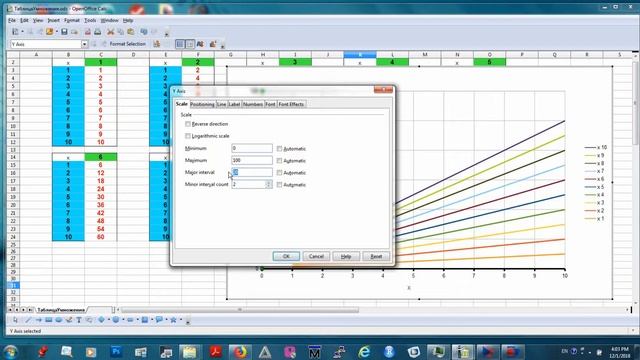640x360 pixels.
Task: Click the horizontal scrollbar of the sheet
Action: (240, 310)
